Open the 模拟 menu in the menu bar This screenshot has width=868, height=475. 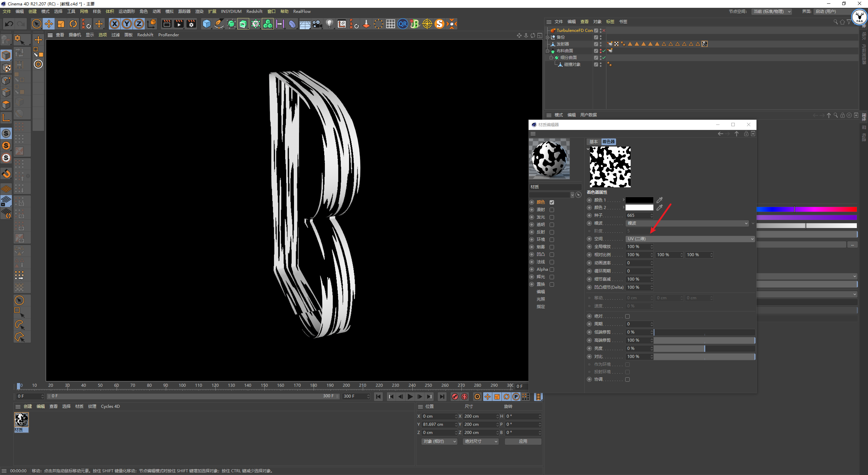coord(169,11)
